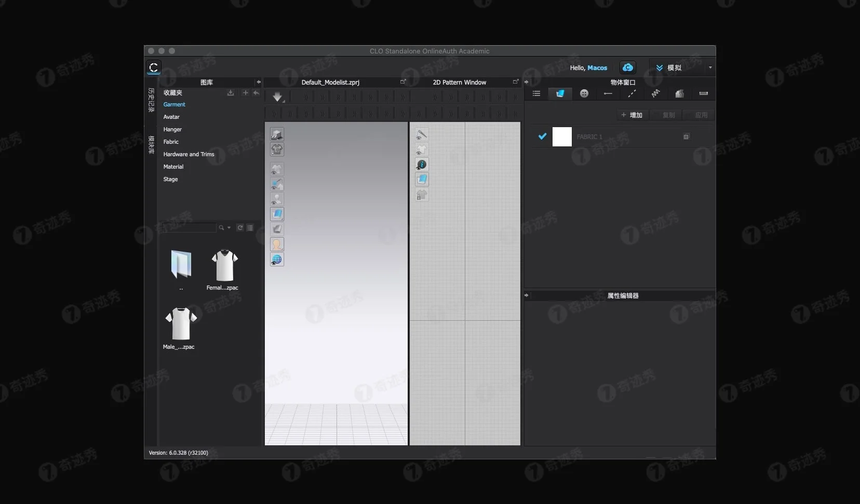Open the Measure ruler icon tab

703,93
